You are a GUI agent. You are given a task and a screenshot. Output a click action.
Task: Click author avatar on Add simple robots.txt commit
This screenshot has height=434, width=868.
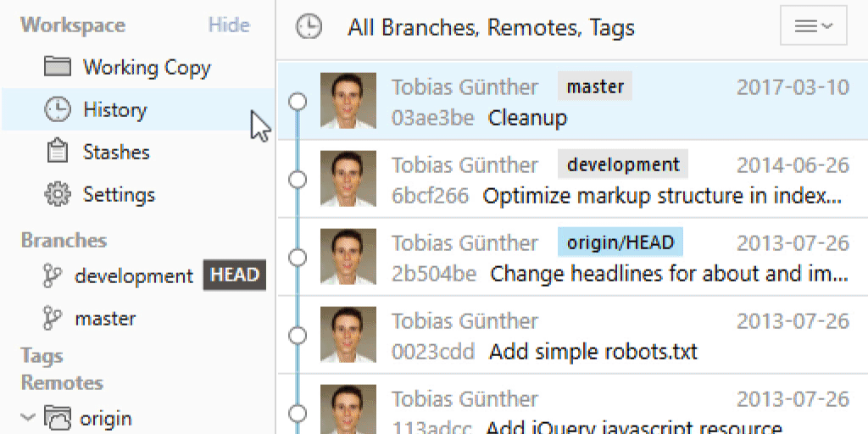pos(348,337)
